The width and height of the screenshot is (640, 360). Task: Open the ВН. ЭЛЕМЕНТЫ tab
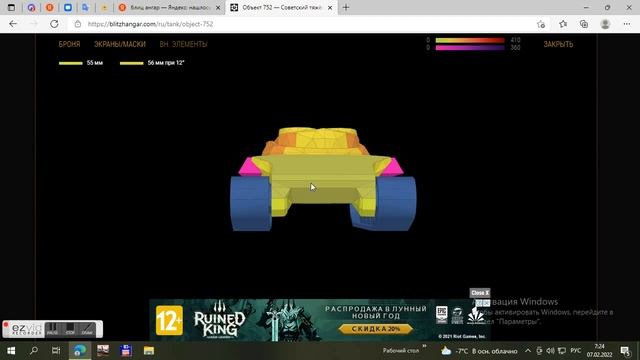(183, 44)
